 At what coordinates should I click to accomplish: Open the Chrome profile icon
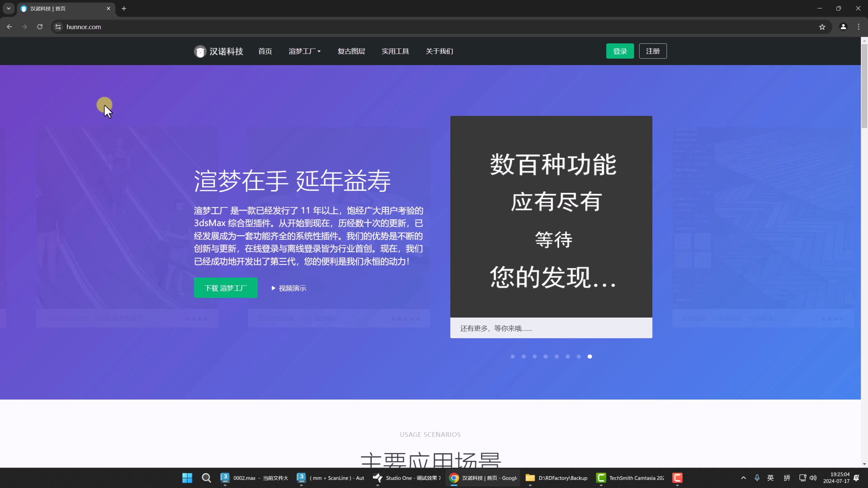(843, 27)
